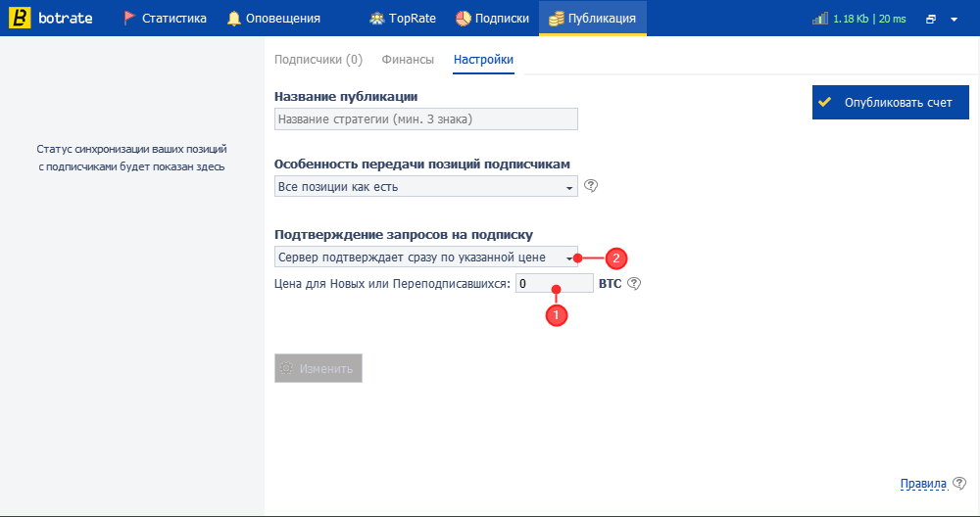Click the Подтверждение запросов на подписку heading
This screenshot has width=980, height=517.
coord(404,235)
